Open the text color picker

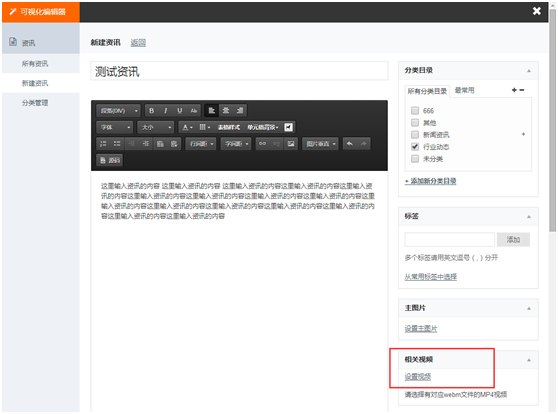tap(187, 127)
